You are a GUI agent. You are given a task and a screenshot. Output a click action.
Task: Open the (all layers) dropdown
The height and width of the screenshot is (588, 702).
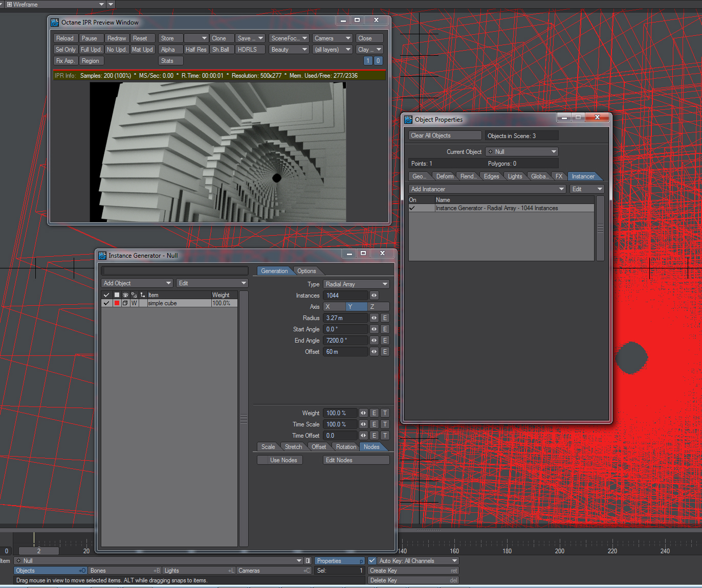tap(333, 50)
